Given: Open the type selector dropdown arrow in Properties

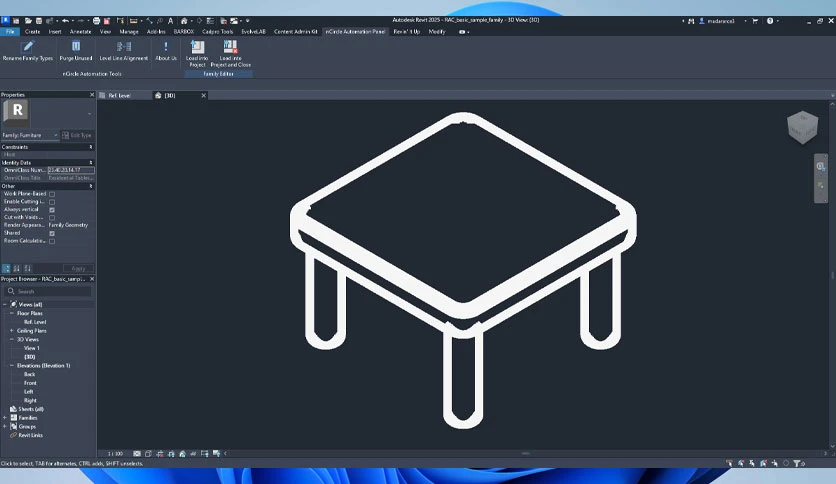Looking at the screenshot, I should click(x=89, y=114).
